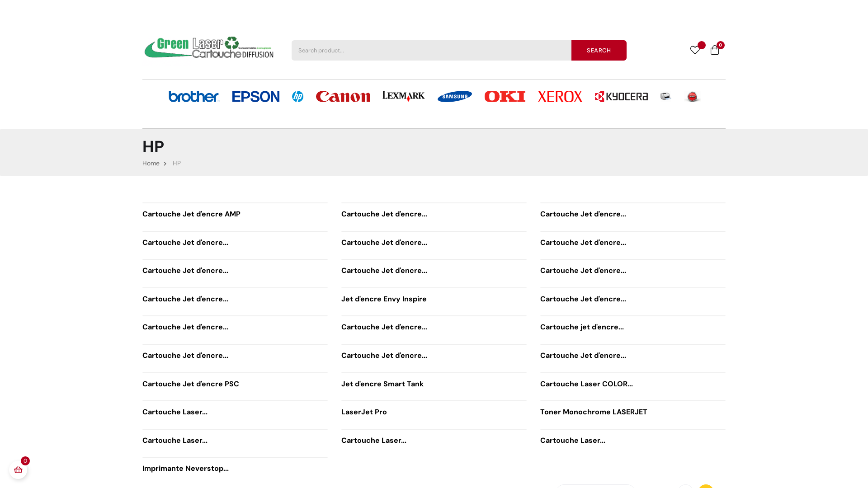Screen dimensions: 868x488
Task: Open Cartouche Jet d'encre AMP category
Action: coord(191,214)
